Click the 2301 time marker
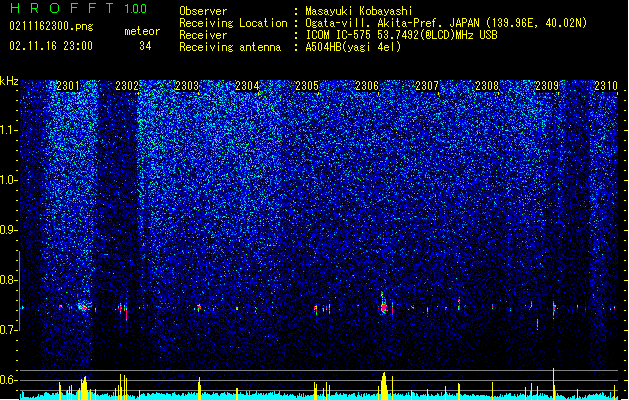 pos(68,86)
